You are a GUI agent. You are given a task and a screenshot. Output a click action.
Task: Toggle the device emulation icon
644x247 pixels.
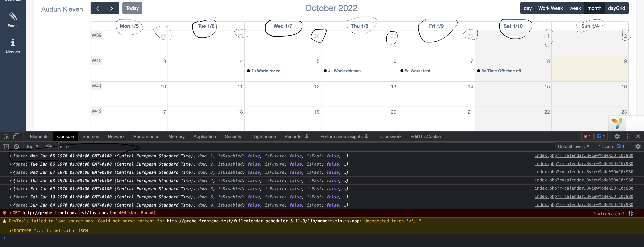point(16,137)
